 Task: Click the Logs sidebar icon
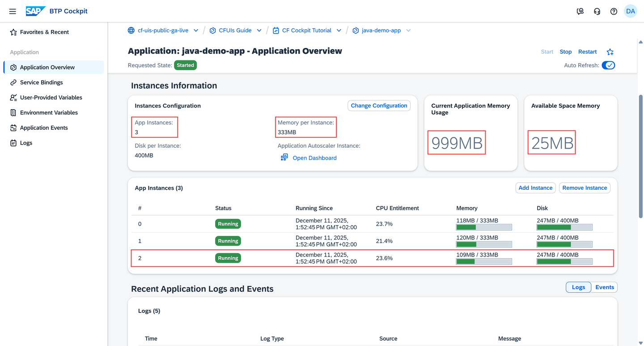pyautogui.click(x=13, y=143)
